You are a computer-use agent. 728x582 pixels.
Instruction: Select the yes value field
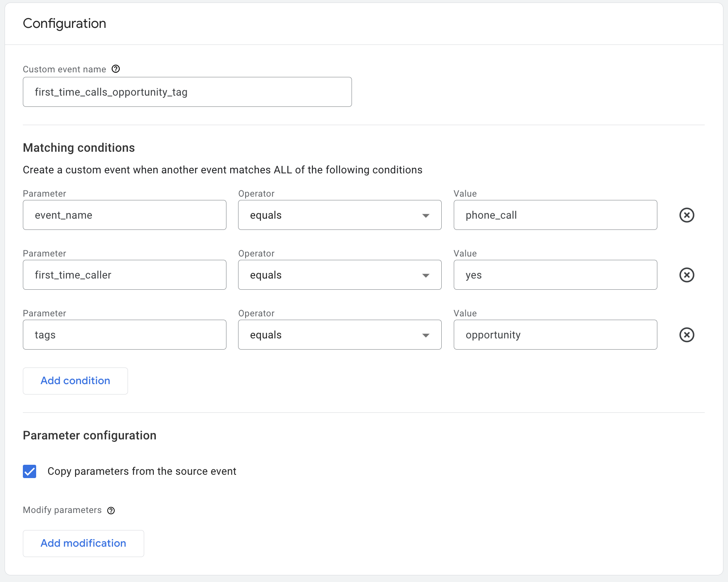[x=555, y=275]
